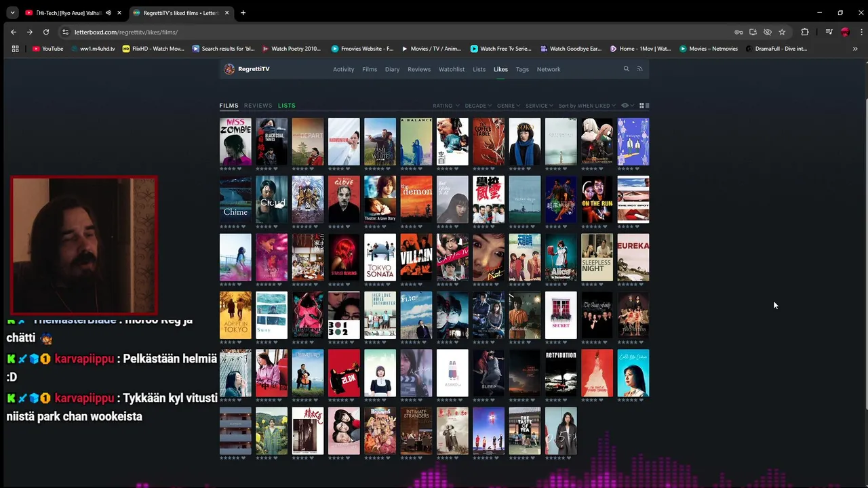The width and height of the screenshot is (868, 488).
Task: Open the Diary tab
Action: (392, 69)
